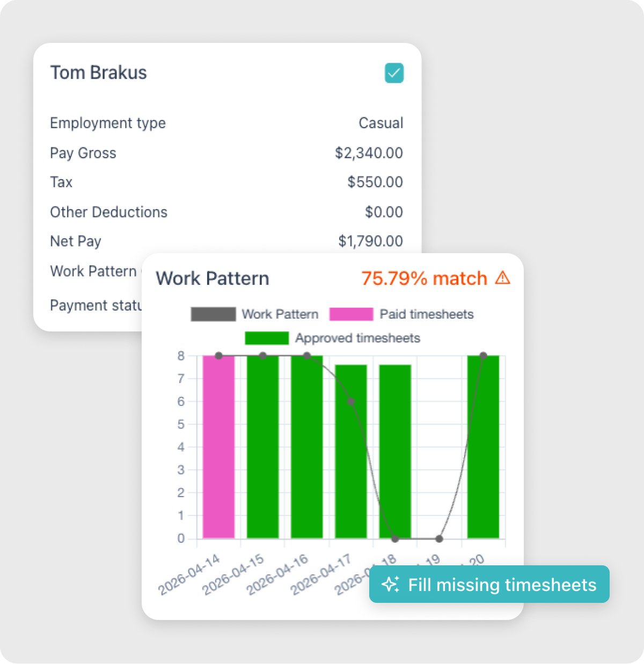This screenshot has height=664, width=644.
Task: Click the green bar for 2026-04-15
Action: point(262,446)
